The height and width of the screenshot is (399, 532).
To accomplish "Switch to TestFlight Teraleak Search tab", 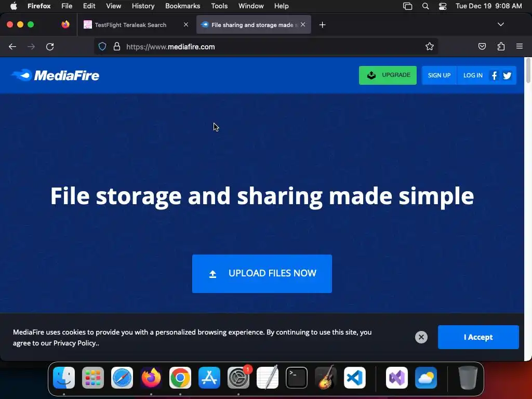I will (136, 25).
